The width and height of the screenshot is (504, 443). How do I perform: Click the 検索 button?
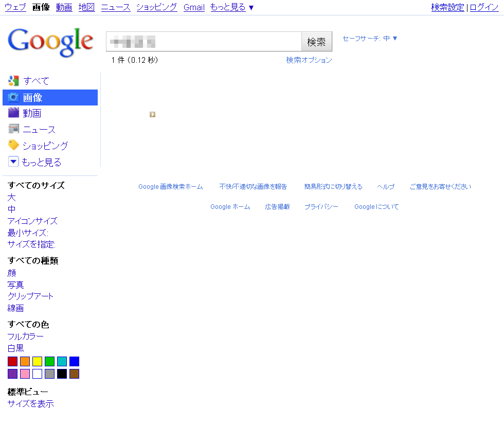click(x=317, y=42)
